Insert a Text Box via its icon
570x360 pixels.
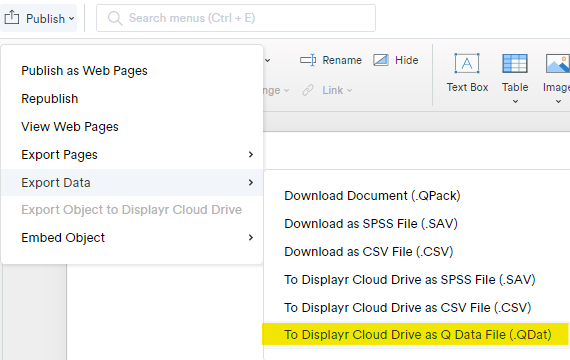pos(467,63)
